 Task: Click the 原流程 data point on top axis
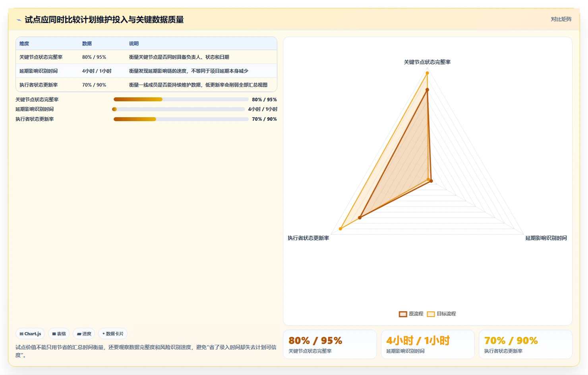click(x=427, y=90)
